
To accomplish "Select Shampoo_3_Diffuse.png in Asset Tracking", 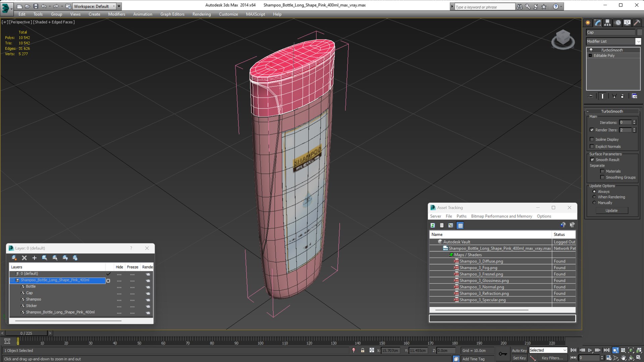I will [481, 261].
